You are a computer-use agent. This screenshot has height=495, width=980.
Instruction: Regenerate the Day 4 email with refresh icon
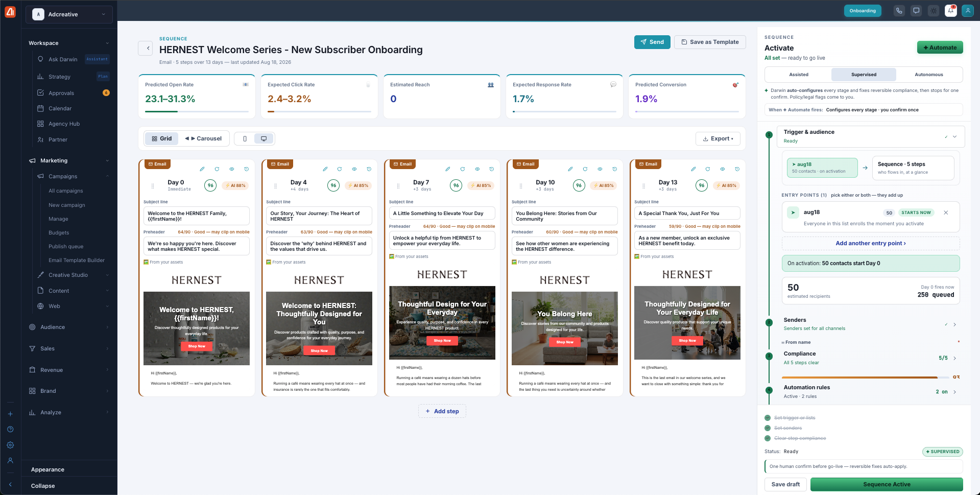tap(340, 169)
